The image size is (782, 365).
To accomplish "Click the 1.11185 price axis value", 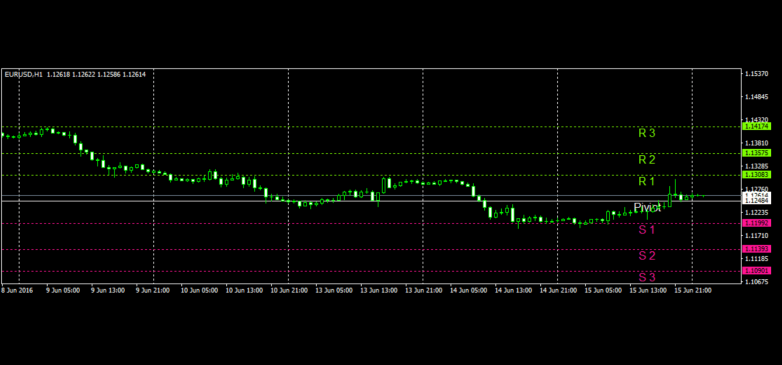I will (756, 259).
